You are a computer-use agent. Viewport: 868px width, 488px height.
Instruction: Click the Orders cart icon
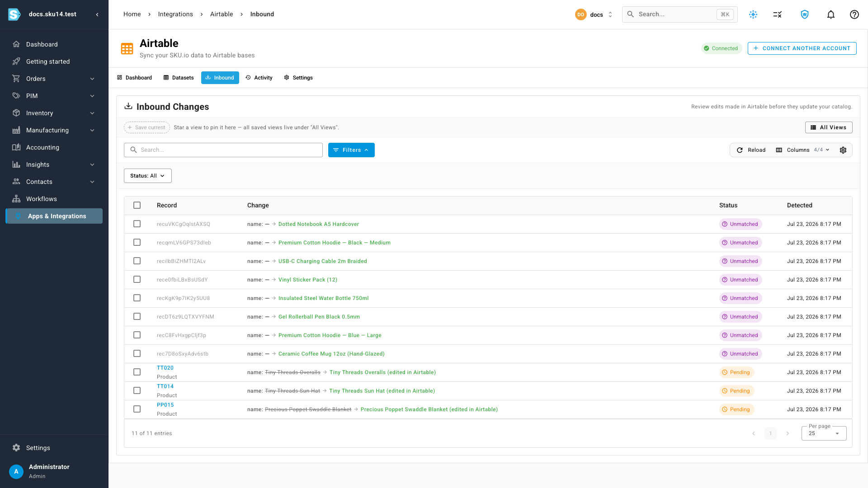[16, 79]
